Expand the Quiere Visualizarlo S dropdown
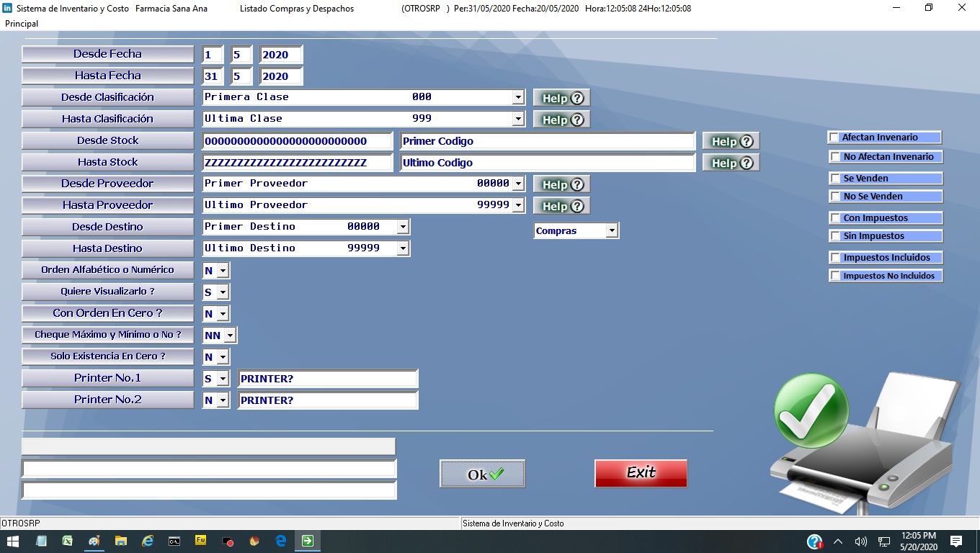 coord(223,292)
